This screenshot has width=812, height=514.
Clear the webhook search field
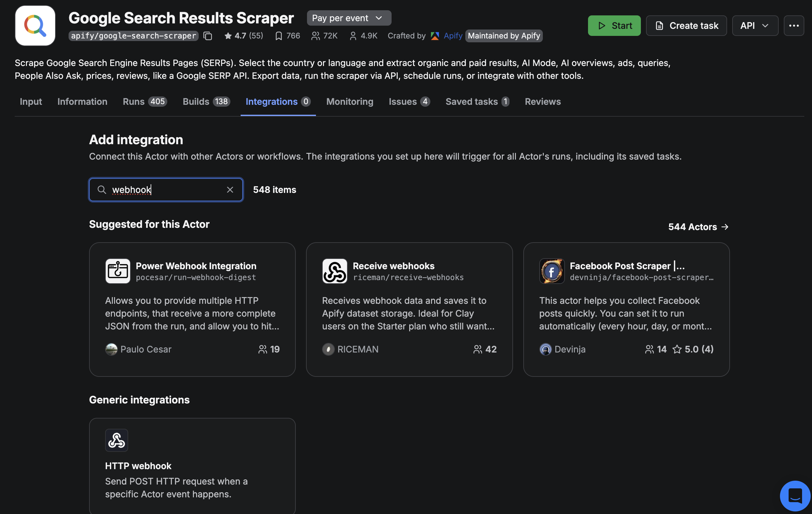click(x=230, y=190)
